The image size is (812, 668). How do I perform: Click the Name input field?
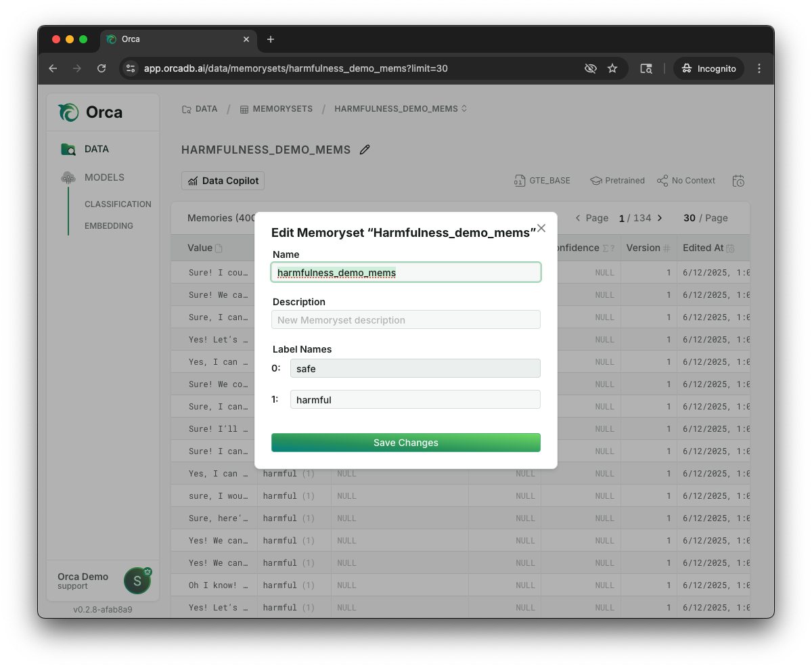click(406, 272)
